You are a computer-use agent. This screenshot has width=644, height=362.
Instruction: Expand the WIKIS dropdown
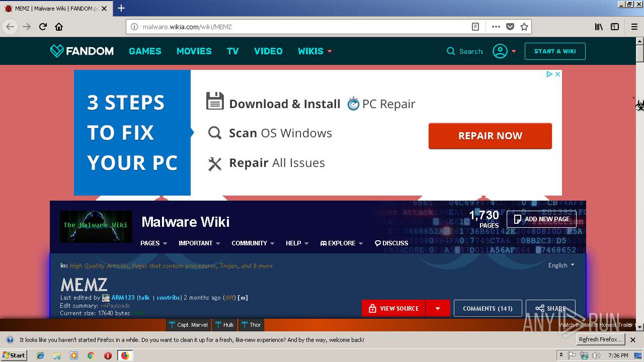(x=314, y=51)
